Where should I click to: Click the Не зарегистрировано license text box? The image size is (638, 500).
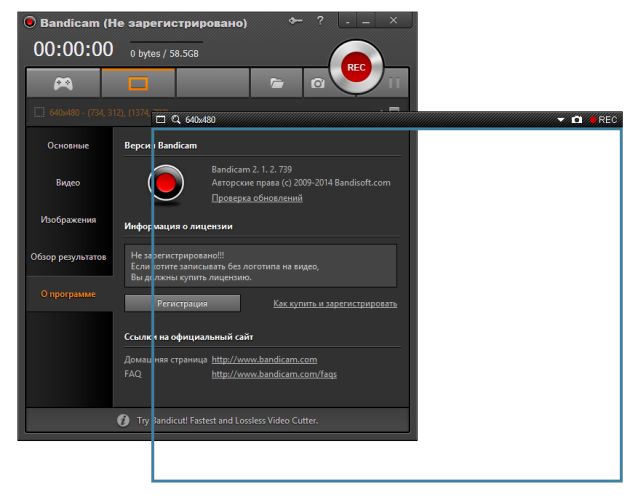tap(260, 266)
